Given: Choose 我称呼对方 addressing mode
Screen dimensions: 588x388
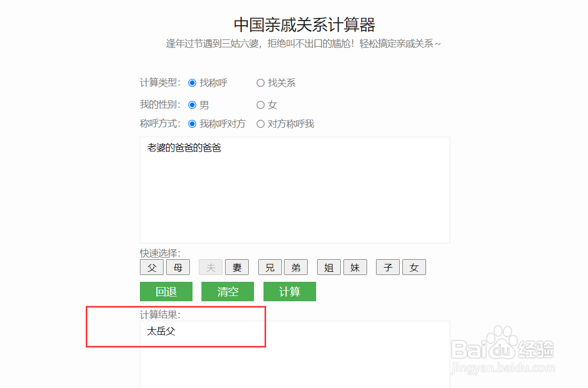Looking at the screenshot, I should tap(192, 124).
